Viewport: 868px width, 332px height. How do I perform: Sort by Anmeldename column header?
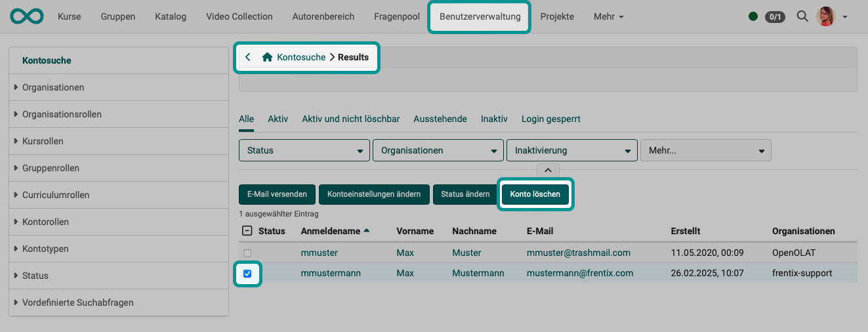pos(329,231)
